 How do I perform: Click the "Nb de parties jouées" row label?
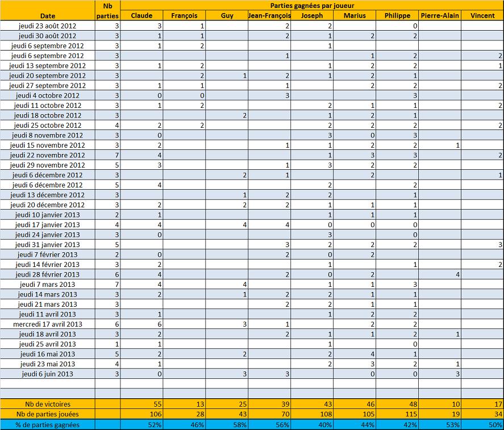click(x=48, y=414)
